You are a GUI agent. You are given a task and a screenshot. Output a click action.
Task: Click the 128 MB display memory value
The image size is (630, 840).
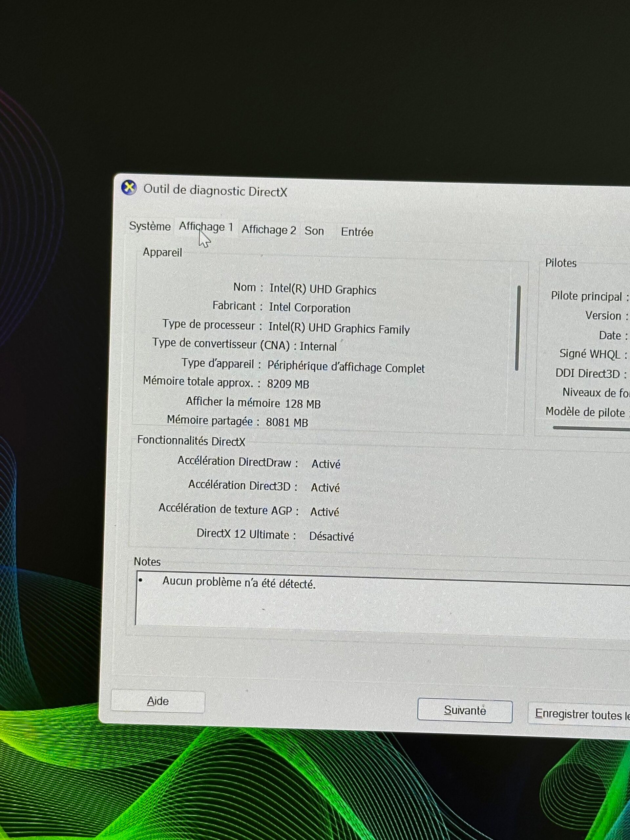[x=303, y=404]
